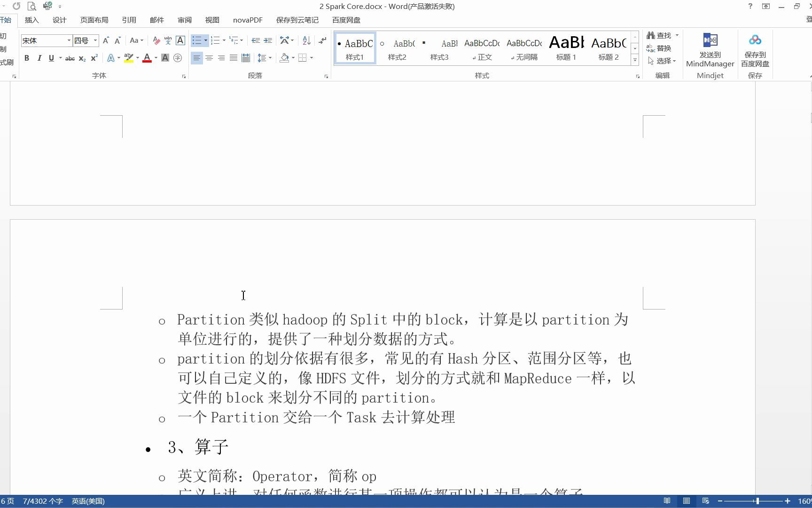The width and height of the screenshot is (812, 508).
Task: Click 选择 select button
Action: pos(662,61)
